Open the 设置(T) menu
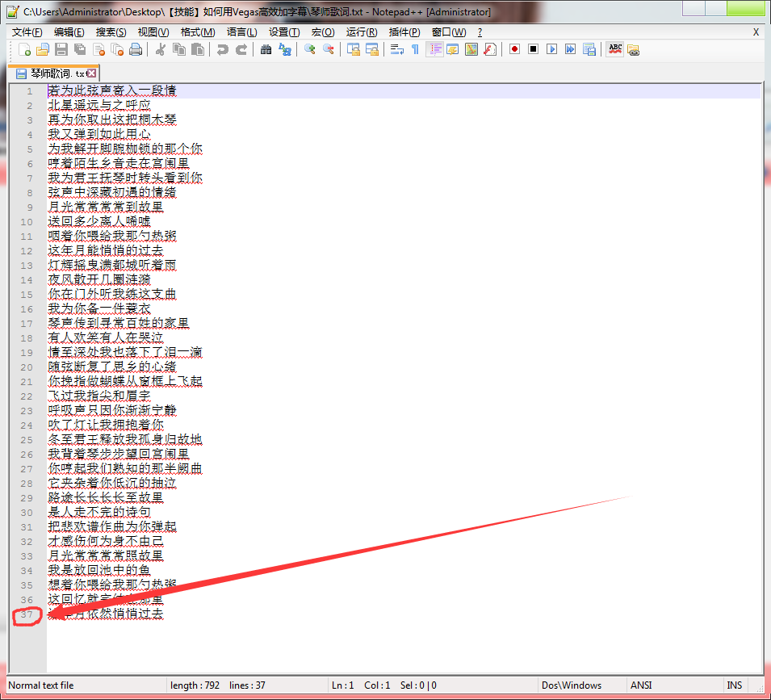The height and width of the screenshot is (700, 771). click(284, 32)
